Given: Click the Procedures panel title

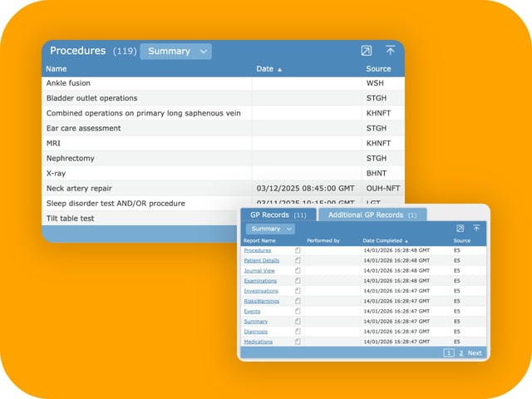Looking at the screenshot, I should [x=77, y=51].
